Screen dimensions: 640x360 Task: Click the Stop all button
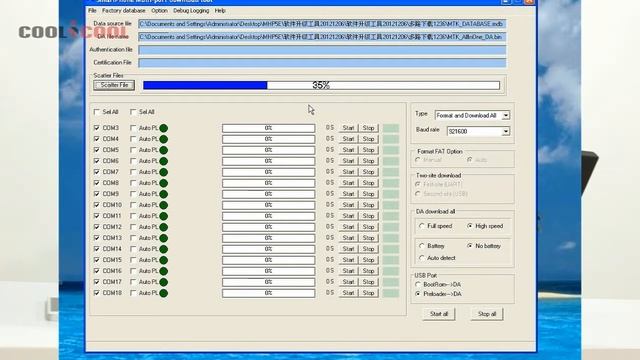tap(487, 314)
